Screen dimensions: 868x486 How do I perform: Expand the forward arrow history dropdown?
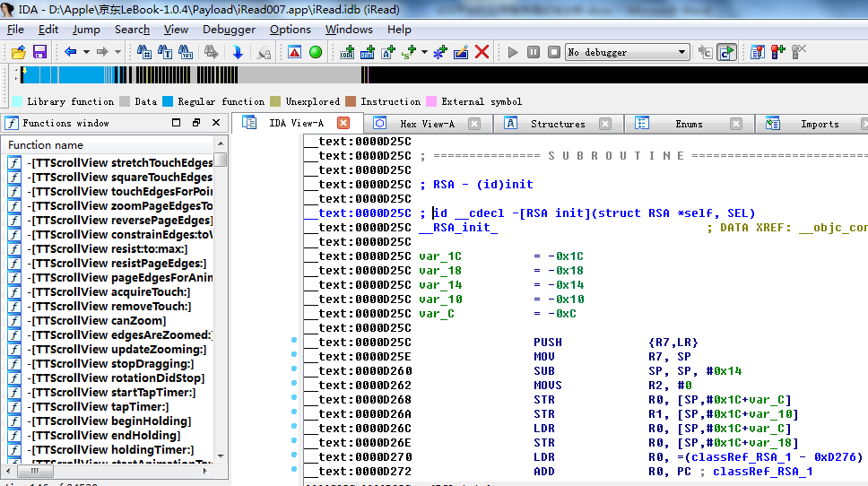[x=117, y=52]
